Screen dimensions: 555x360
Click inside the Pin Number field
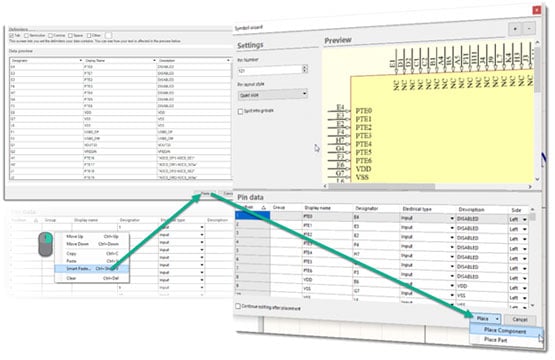[x=270, y=70]
